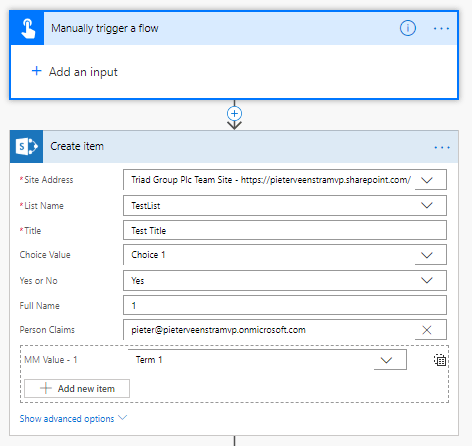Screen dimensions: 472x446
Task: Select the Manually trigger a flow title
Action: 105,28
